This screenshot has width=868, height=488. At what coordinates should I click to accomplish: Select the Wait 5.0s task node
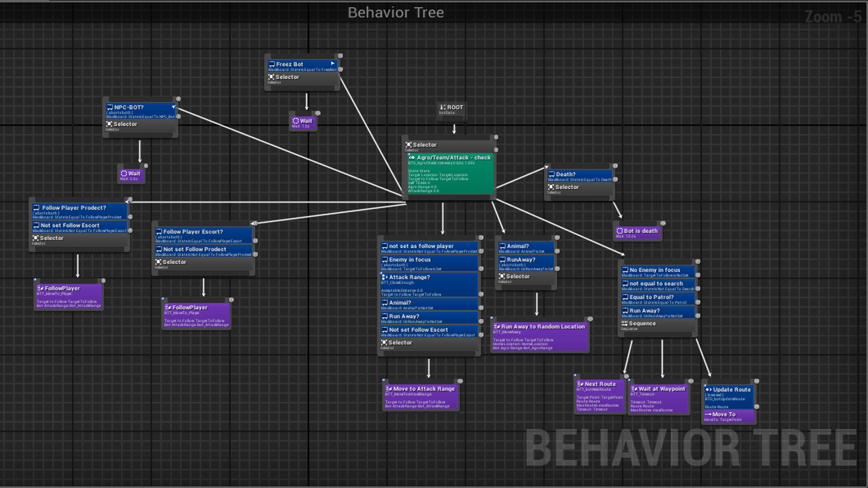click(x=131, y=175)
